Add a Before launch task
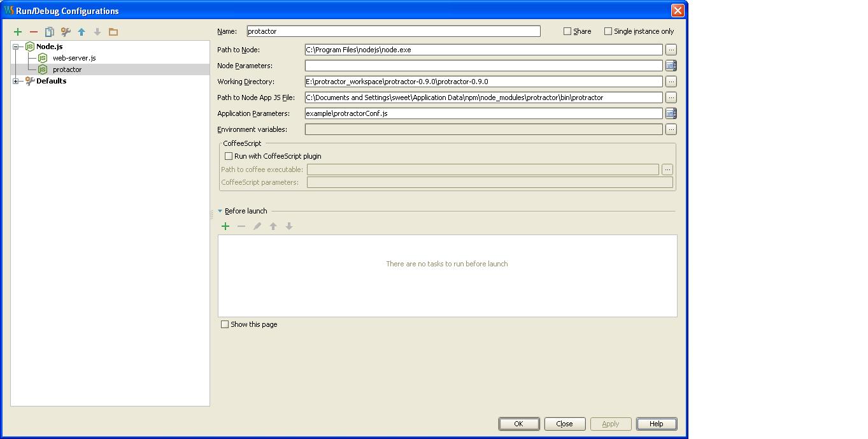868x439 pixels. tap(225, 226)
